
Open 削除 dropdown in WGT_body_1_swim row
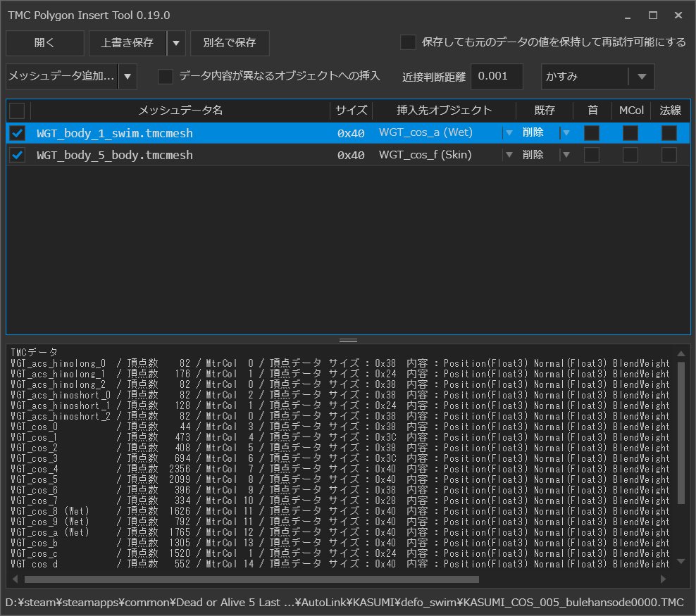(566, 132)
